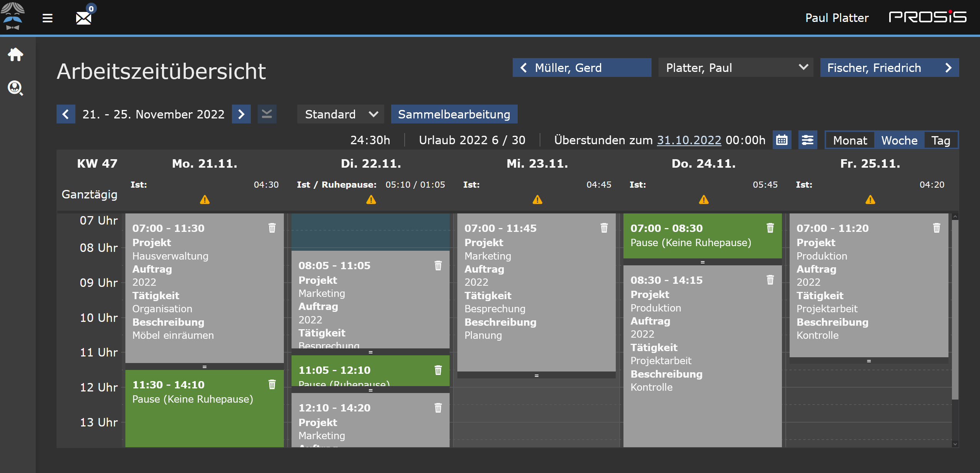The height and width of the screenshot is (473, 980).
Task: Switch employee back with the Müller, Gerd arrow
Action: pyautogui.click(x=523, y=68)
